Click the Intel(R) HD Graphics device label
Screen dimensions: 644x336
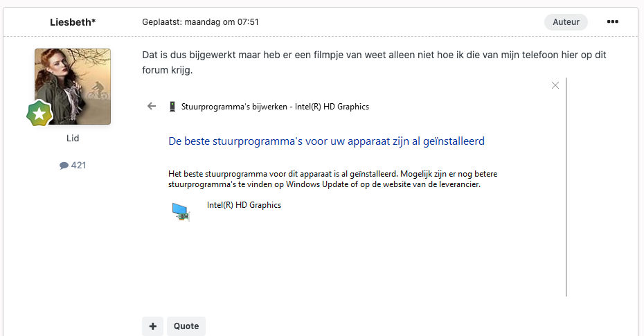244,205
